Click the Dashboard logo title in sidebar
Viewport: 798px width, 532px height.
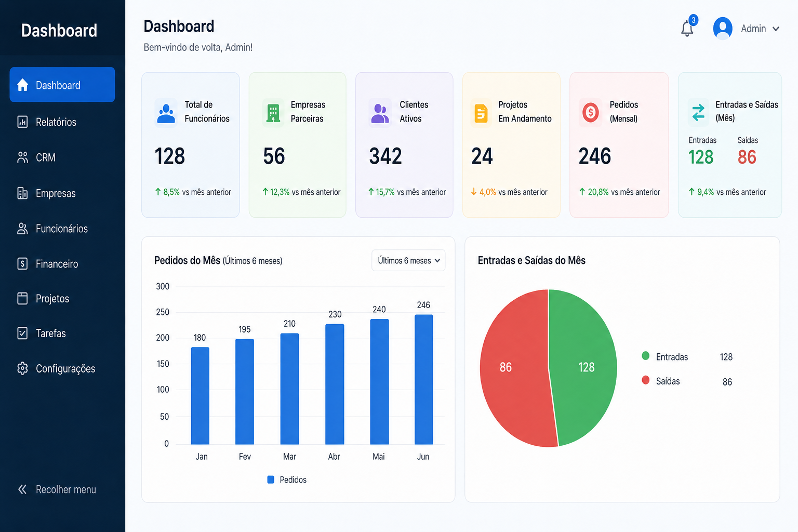[59, 30]
